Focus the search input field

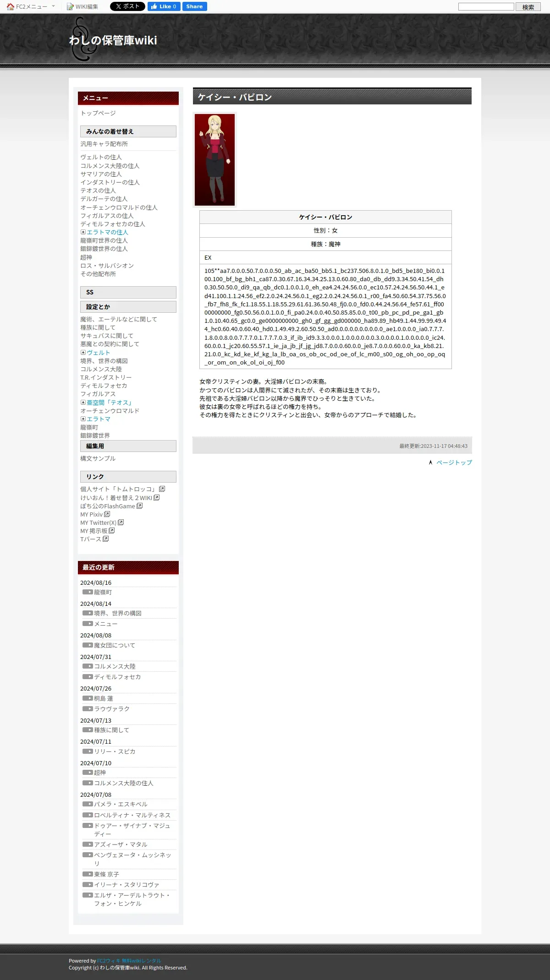(486, 6)
